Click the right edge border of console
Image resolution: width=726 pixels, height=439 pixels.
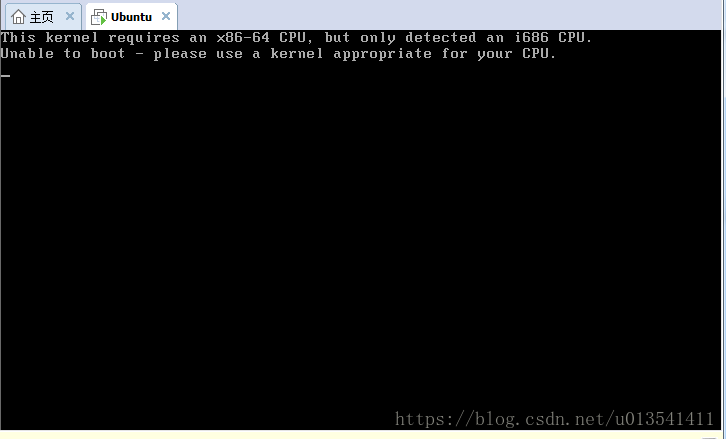click(723, 230)
